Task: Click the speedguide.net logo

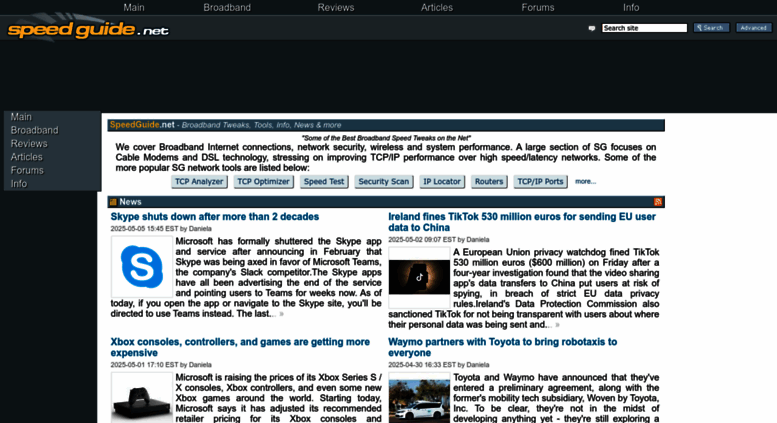Action: coord(88,30)
